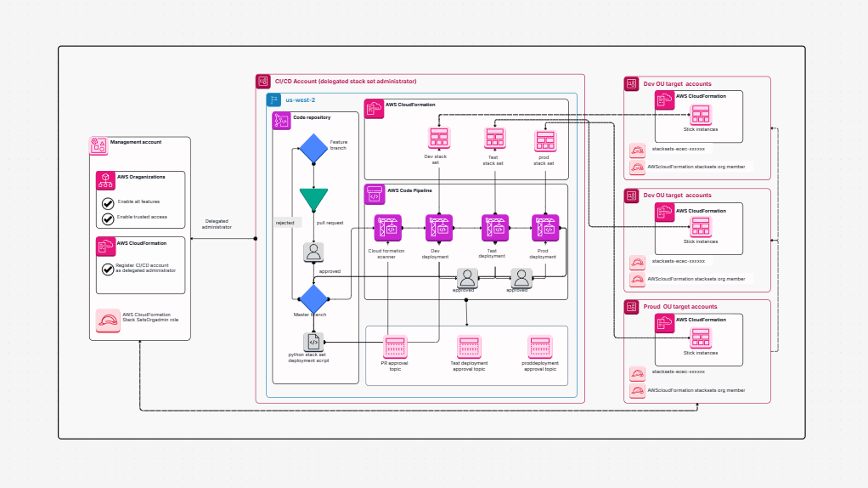Click the Register CI/CD account checkmark
The image size is (868, 488).
point(108,270)
